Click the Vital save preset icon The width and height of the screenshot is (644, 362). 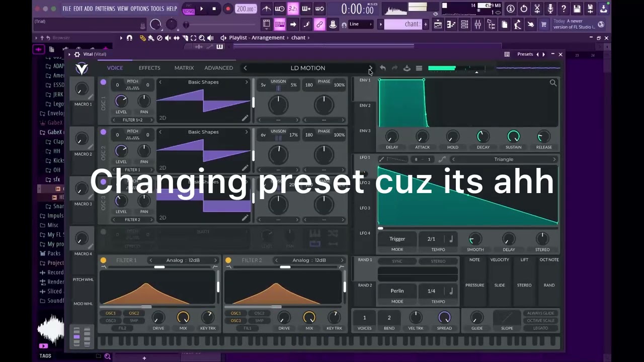(x=407, y=68)
